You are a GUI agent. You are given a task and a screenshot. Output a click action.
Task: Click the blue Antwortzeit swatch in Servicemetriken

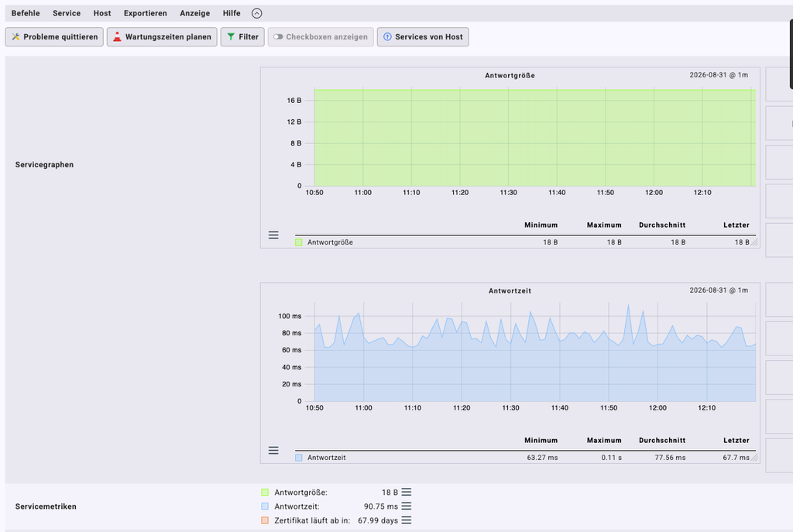coord(265,506)
